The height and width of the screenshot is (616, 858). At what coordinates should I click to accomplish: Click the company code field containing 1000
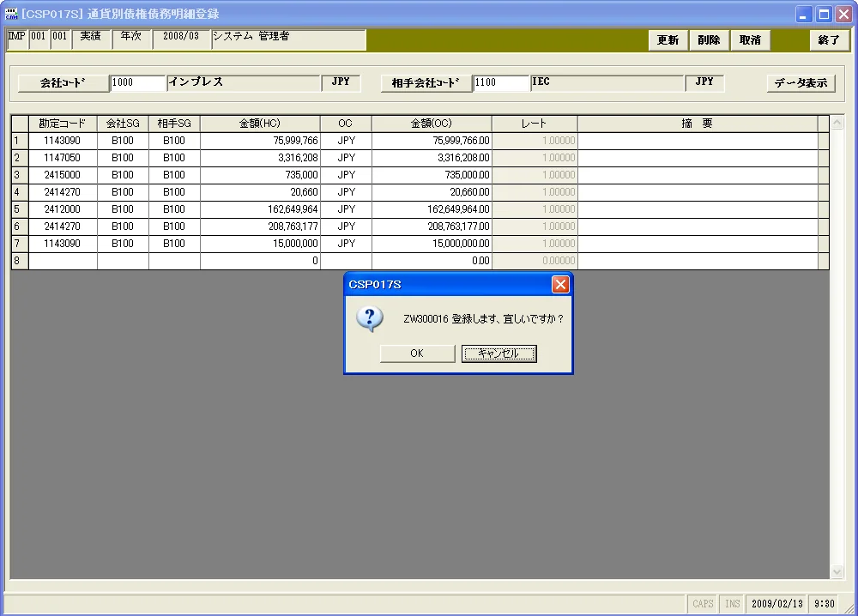point(137,82)
